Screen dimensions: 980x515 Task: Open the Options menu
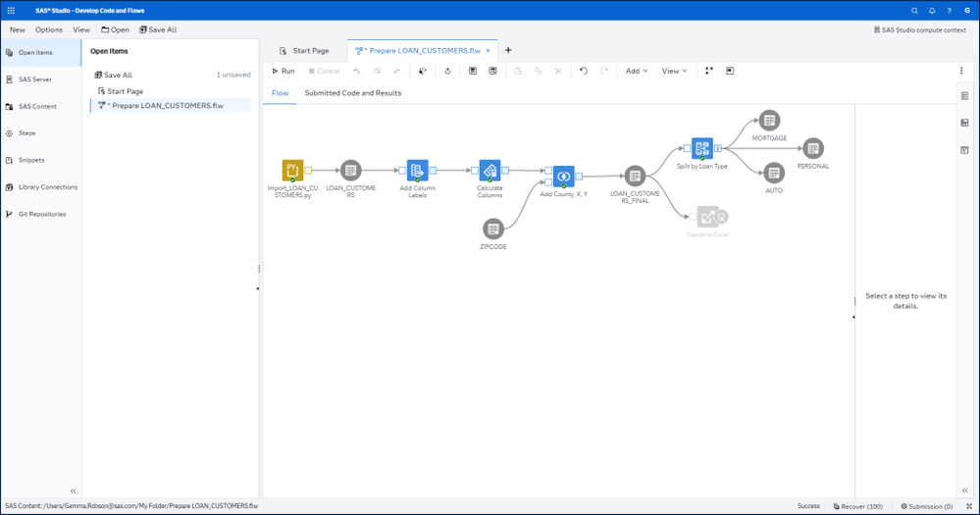49,30
